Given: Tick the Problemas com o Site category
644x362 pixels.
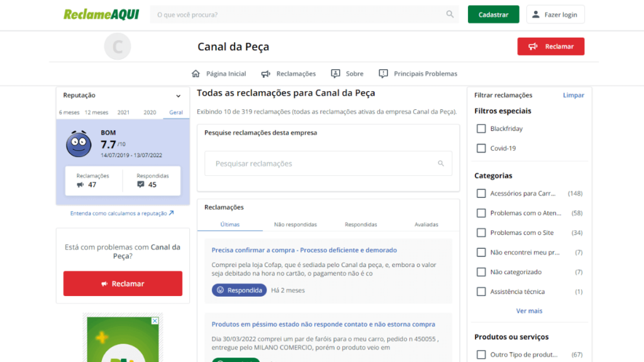Looking at the screenshot, I should tap(481, 233).
